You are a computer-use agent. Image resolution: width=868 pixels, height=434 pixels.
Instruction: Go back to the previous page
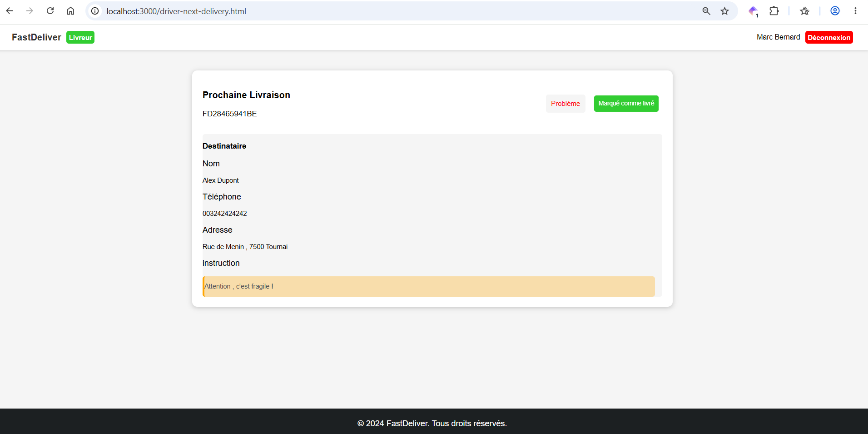point(10,11)
